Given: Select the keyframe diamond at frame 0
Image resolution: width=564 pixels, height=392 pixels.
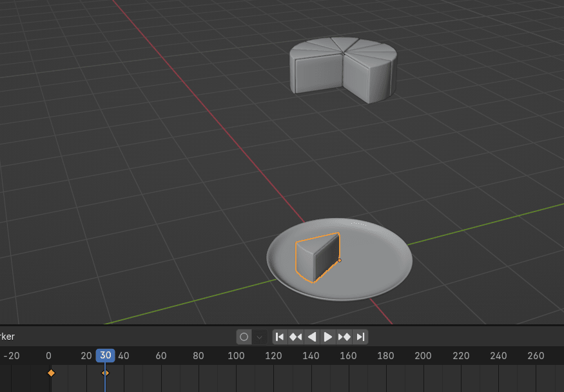Looking at the screenshot, I should click(51, 373).
